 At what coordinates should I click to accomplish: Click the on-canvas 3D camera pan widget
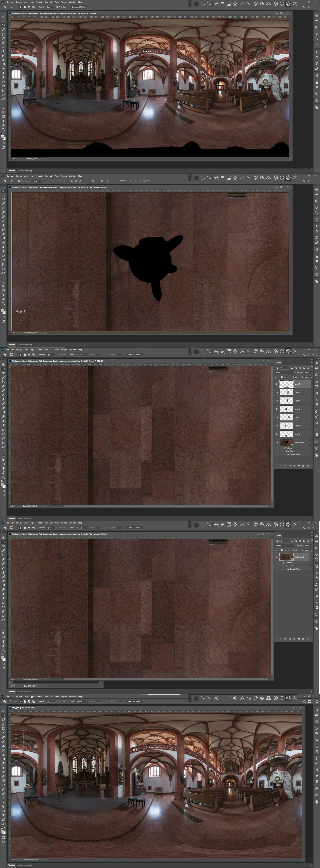(x=21, y=312)
